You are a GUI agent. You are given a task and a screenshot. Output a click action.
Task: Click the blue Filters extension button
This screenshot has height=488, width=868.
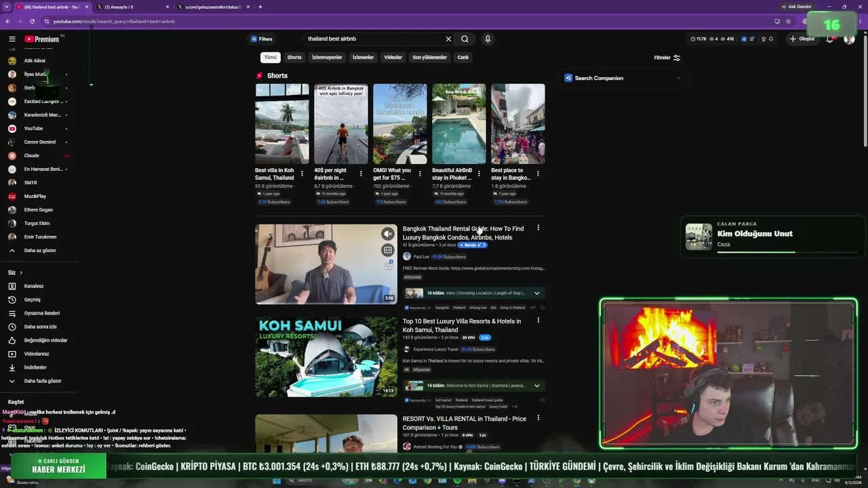click(x=262, y=39)
